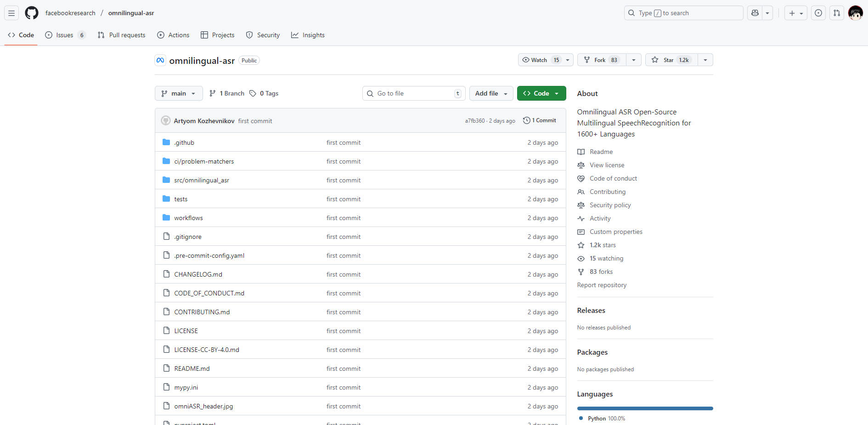Open the star lists dropdown arrow
This screenshot has width=868, height=425.
tap(705, 60)
